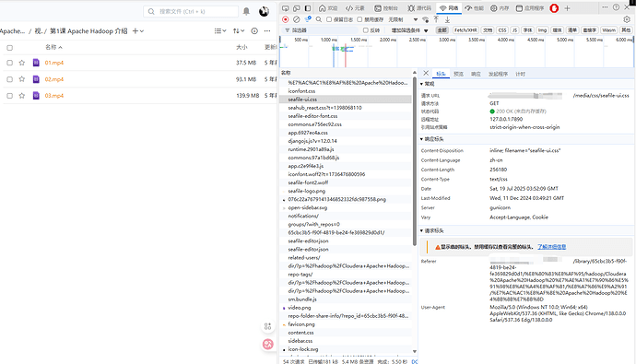Image resolution: width=636 pixels, height=364 pixels.
Task: Open the notifications bell icon
Action: pyautogui.click(x=246, y=11)
